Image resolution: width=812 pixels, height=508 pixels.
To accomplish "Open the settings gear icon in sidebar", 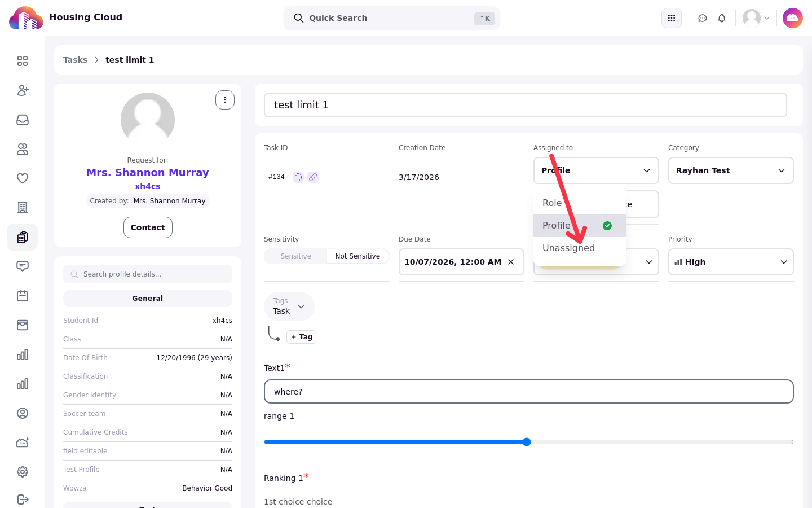I will 23,472.
